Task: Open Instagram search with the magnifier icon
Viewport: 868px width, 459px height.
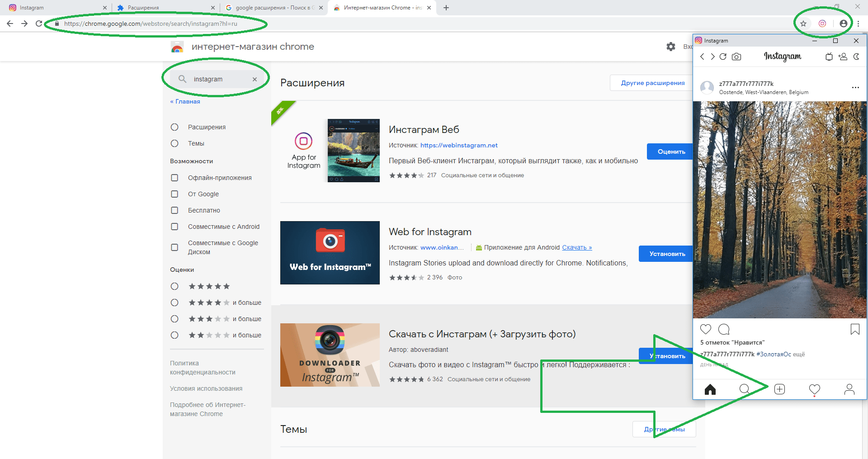Action: (745, 389)
